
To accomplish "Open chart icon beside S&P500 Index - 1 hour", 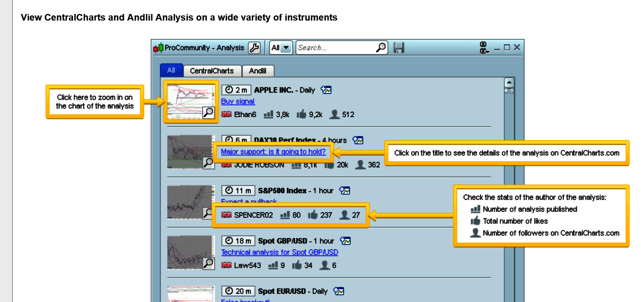I will click(345, 190).
